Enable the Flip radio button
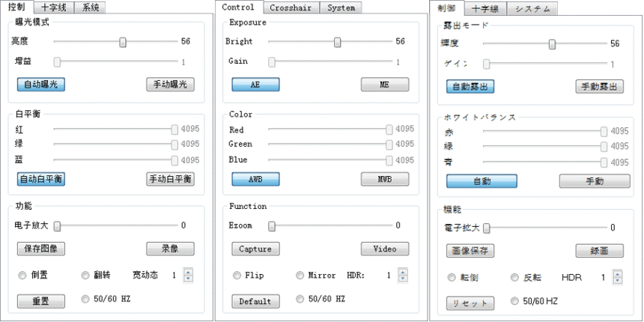Screen dimensions: 644x322 [x=237, y=276]
